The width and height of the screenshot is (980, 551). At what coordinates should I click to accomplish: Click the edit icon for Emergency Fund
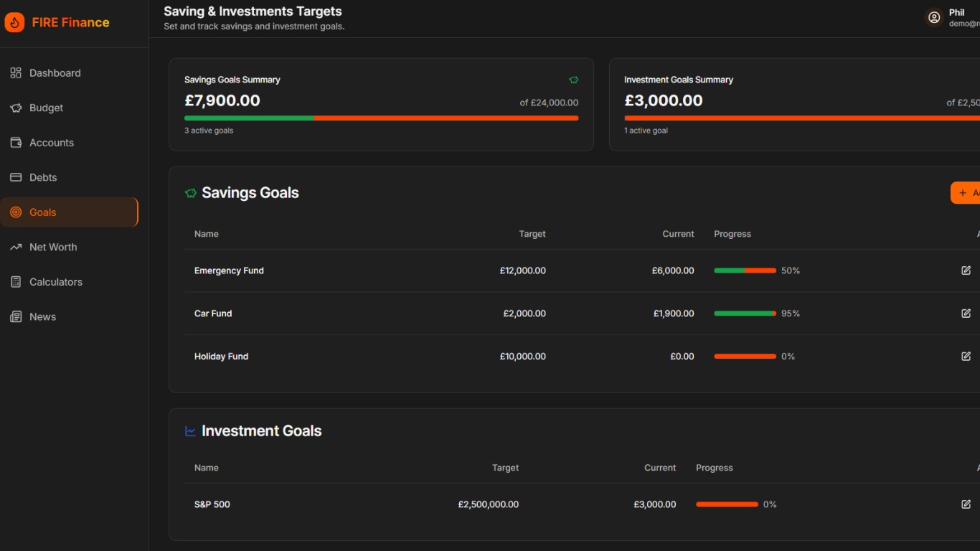pyautogui.click(x=966, y=270)
